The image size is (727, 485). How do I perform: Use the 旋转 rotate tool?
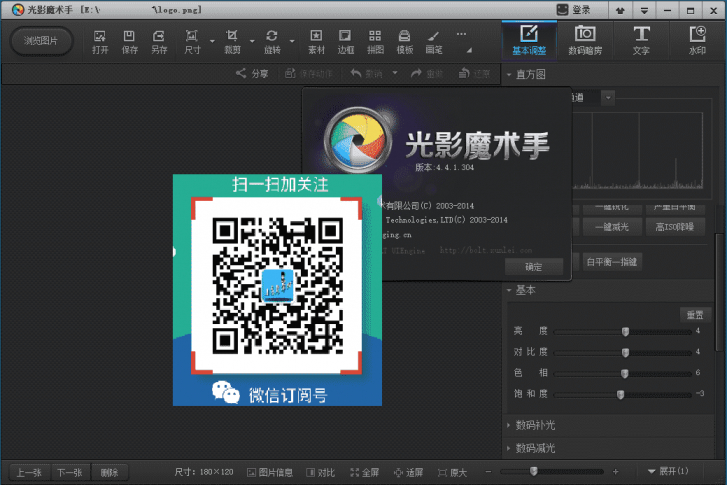(272, 42)
